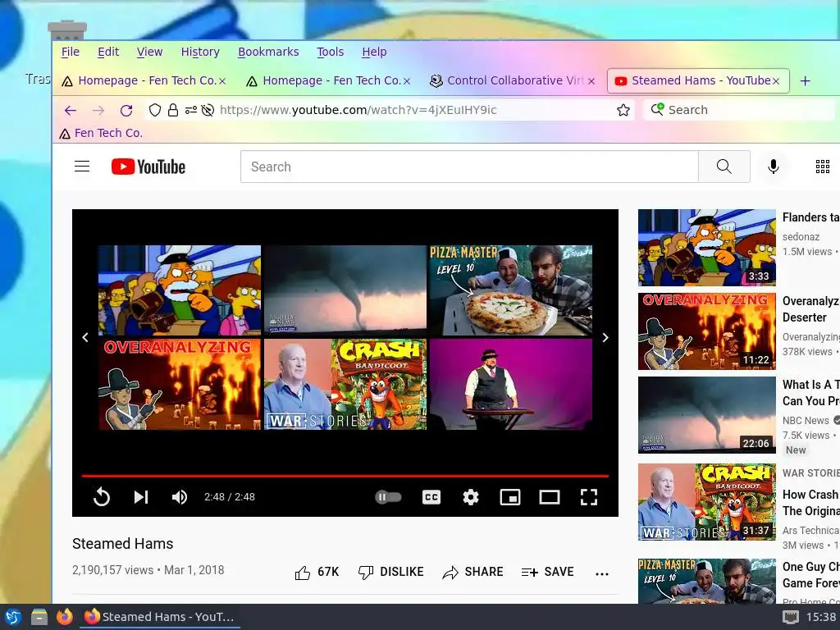Open YouTube hamburger guide menu

coord(82,167)
